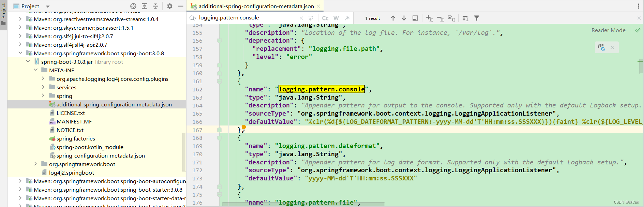
Task: Expand Maven reactive-streams:1.0.4 library
Action: click(x=20, y=19)
